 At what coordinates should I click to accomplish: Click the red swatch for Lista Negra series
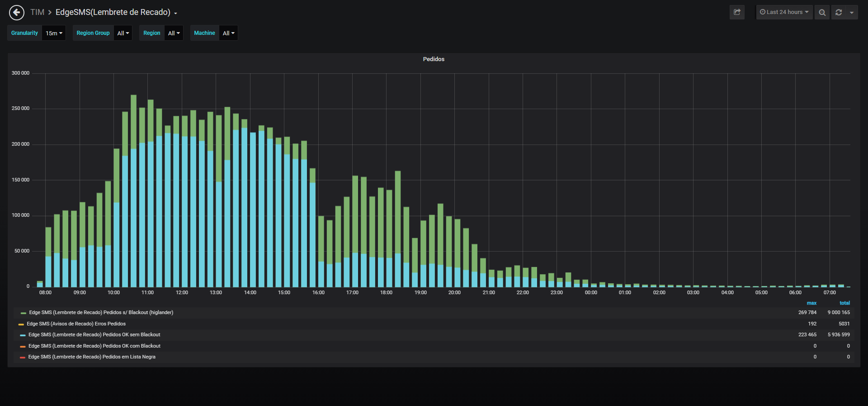[x=23, y=357]
